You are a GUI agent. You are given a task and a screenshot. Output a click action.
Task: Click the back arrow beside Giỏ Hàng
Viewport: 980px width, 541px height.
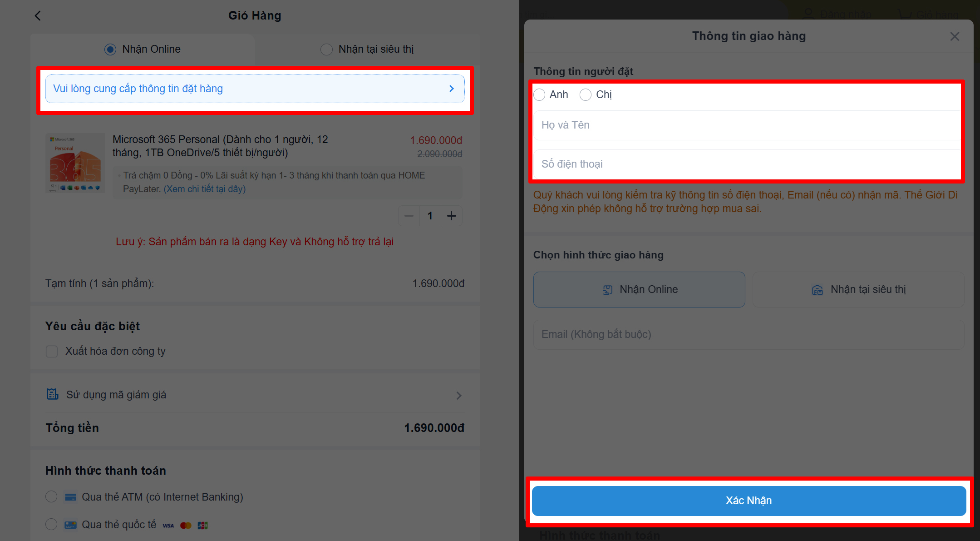point(38,16)
